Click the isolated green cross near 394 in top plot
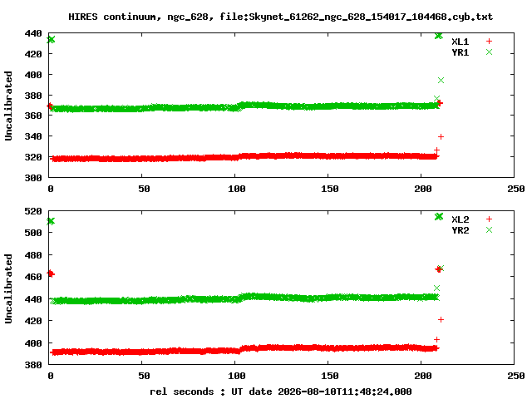The image size is (532, 399). click(441, 81)
